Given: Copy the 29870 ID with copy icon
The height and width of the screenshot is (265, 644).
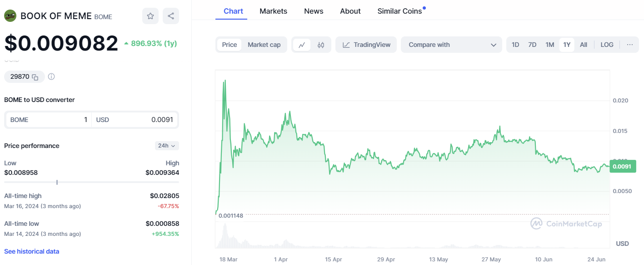Looking at the screenshot, I should click(x=35, y=77).
